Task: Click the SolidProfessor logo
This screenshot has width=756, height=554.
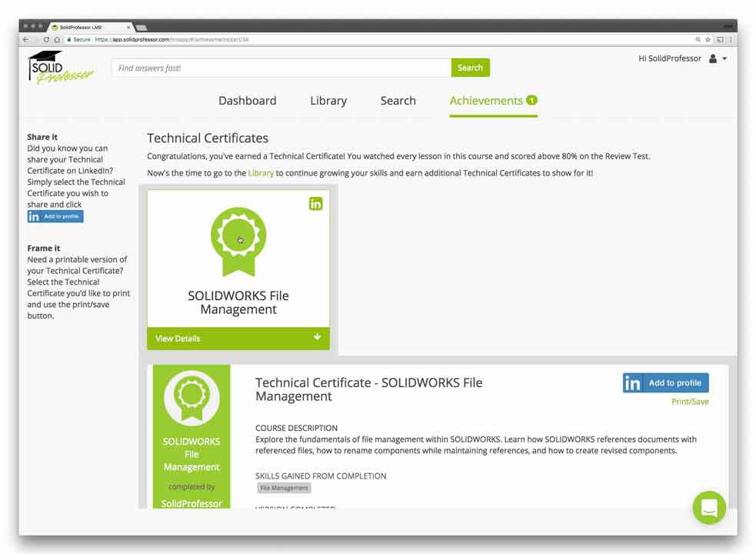Action: (x=61, y=68)
